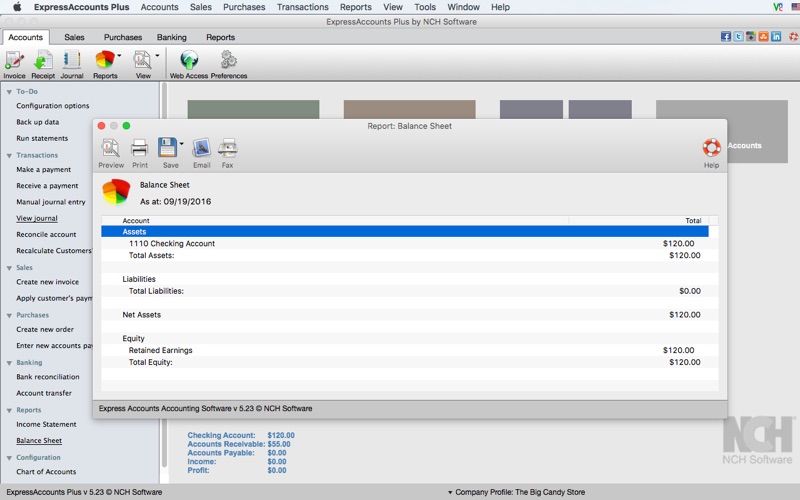Click Accounts Receivable $55.00 summary
Image resolution: width=800 pixels, height=500 pixels.
(x=238, y=444)
